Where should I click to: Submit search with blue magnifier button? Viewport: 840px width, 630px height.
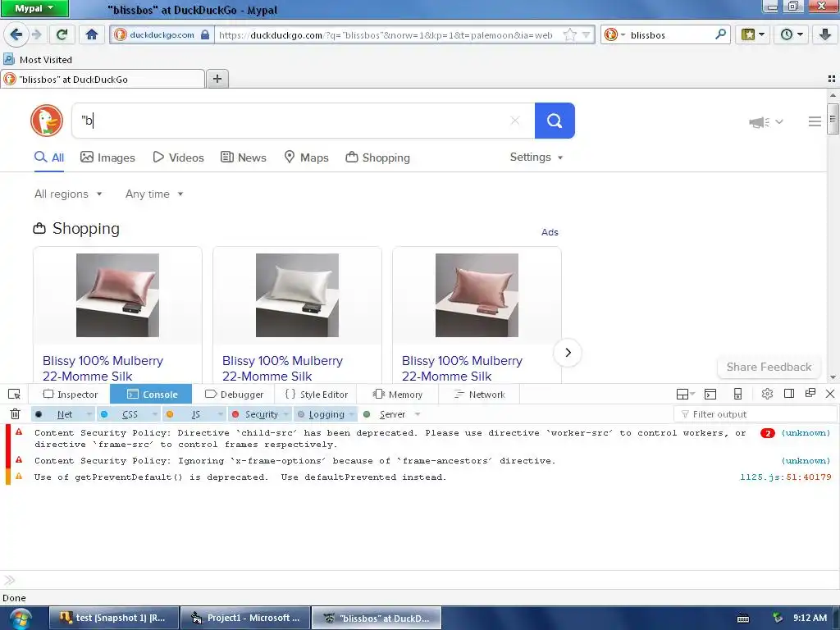click(x=555, y=121)
